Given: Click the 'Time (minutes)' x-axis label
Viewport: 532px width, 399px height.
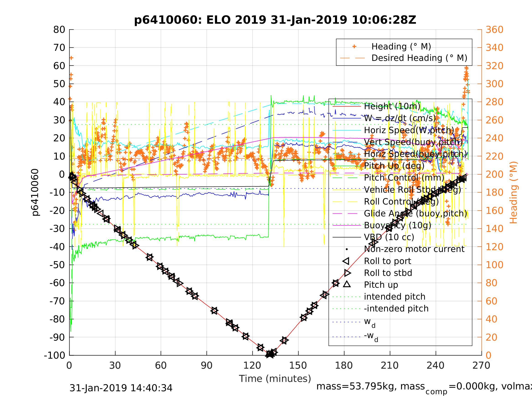Looking at the screenshot, I should point(275,379).
